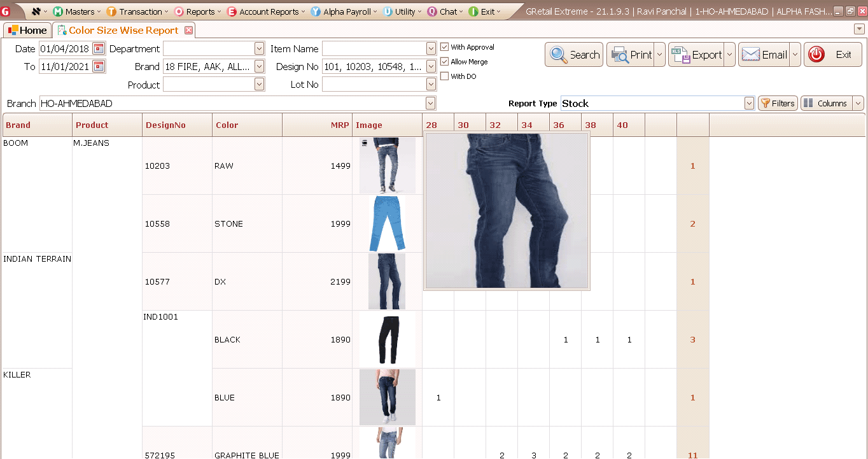Click the red Exit button

tap(833, 55)
